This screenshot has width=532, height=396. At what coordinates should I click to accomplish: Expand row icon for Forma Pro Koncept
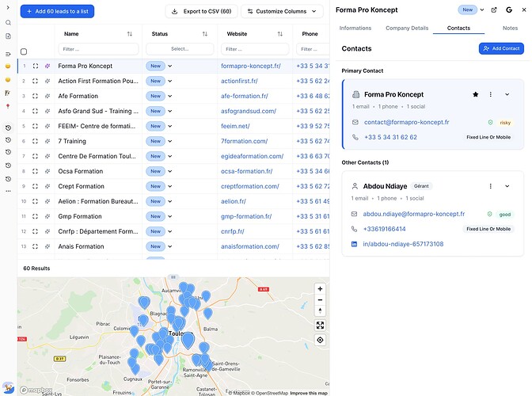[36, 66]
